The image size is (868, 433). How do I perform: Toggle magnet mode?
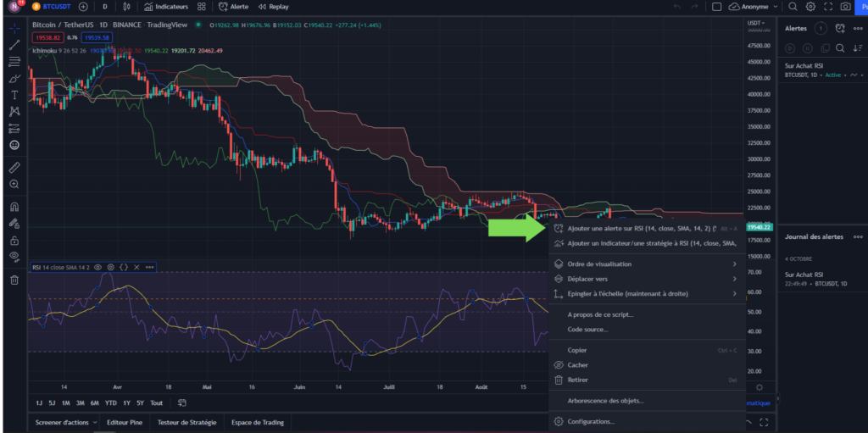[x=14, y=207]
